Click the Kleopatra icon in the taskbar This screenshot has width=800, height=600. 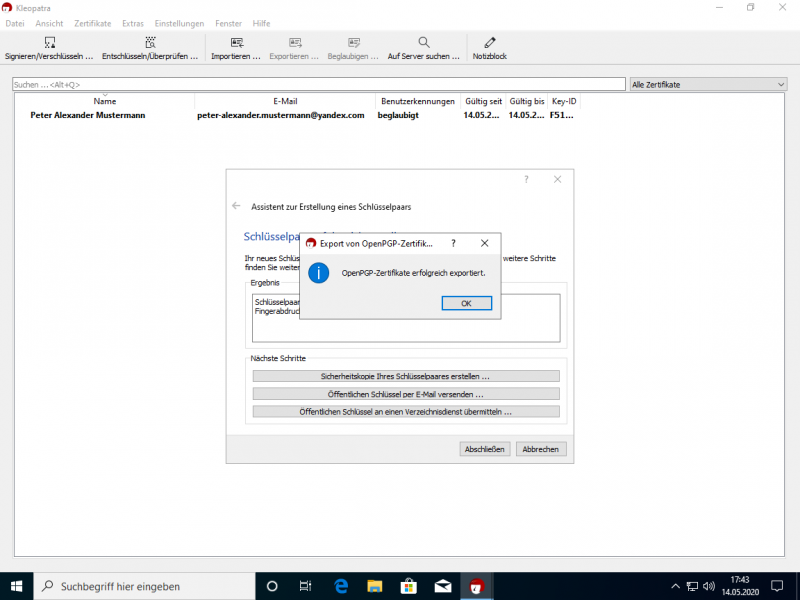click(477, 586)
